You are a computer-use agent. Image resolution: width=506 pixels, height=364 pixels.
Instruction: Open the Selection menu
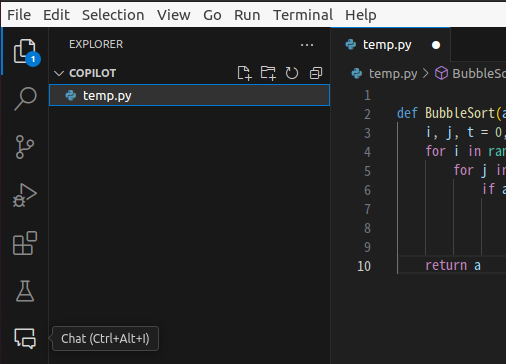pos(113,15)
